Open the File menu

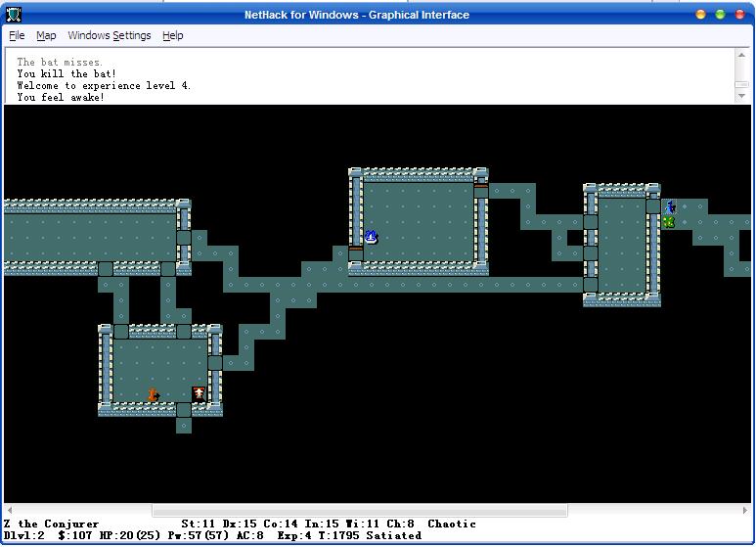point(17,35)
